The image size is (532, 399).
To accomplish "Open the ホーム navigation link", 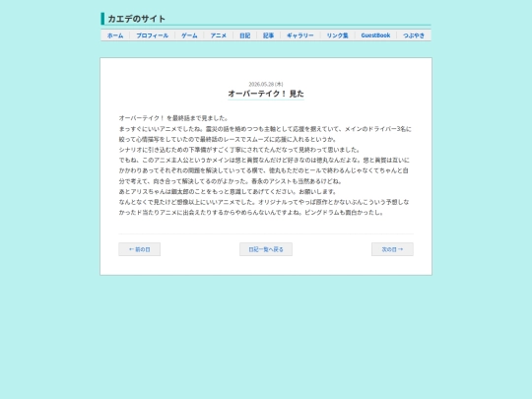I will tap(115, 35).
